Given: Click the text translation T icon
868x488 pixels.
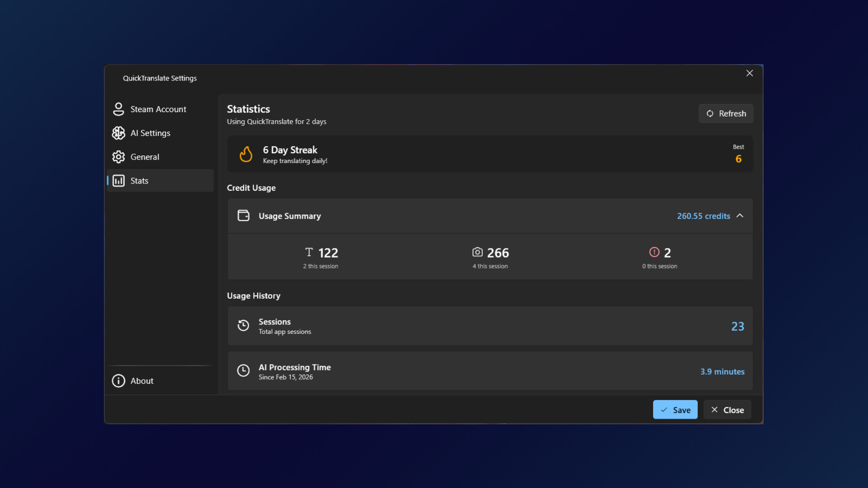Looking at the screenshot, I should point(309,252).
